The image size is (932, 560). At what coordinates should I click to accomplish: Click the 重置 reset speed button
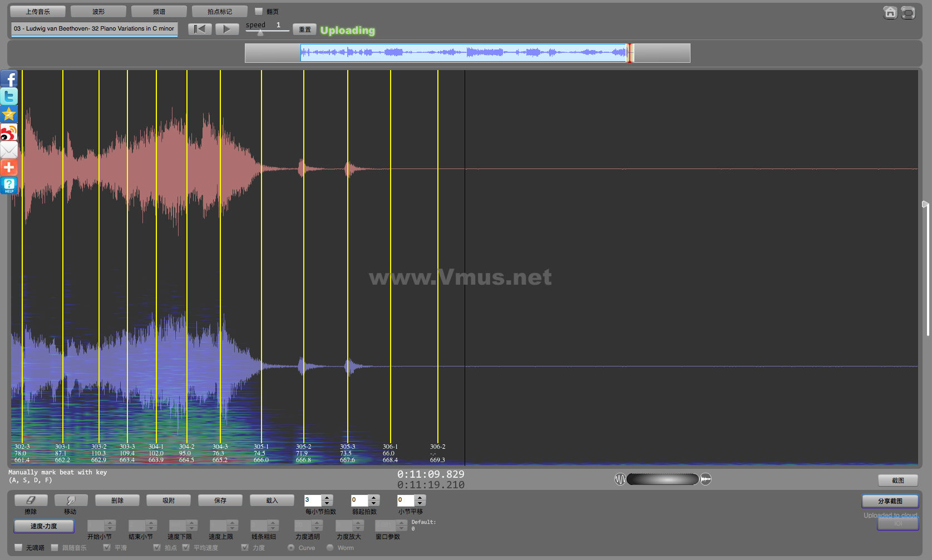coord(305,29)
